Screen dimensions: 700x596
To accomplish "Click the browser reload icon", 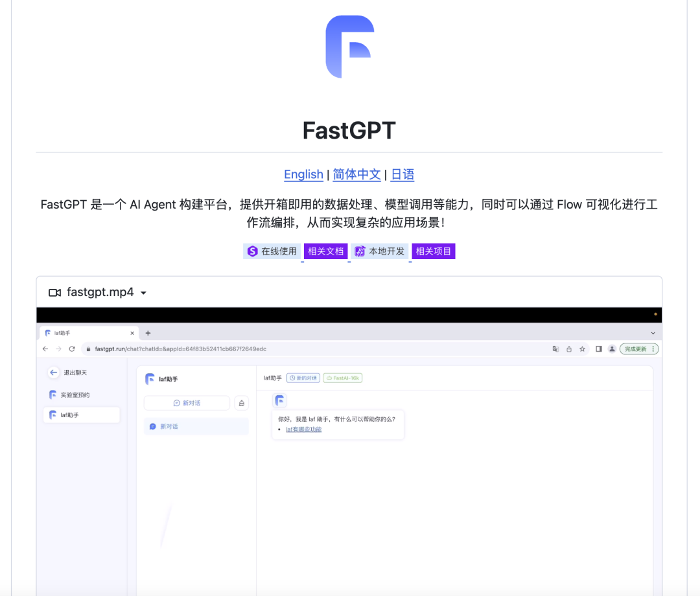I will tap(72, 349).
